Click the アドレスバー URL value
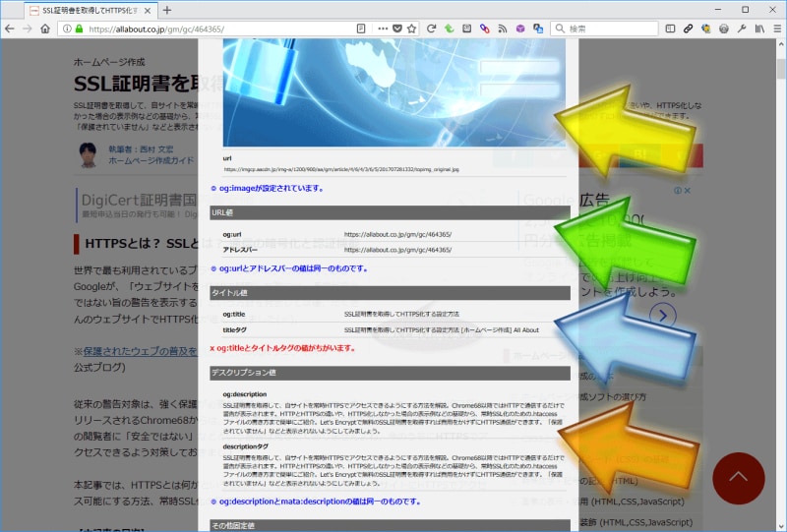The width and height of the screenshot is (787, 532). (397, 250)
